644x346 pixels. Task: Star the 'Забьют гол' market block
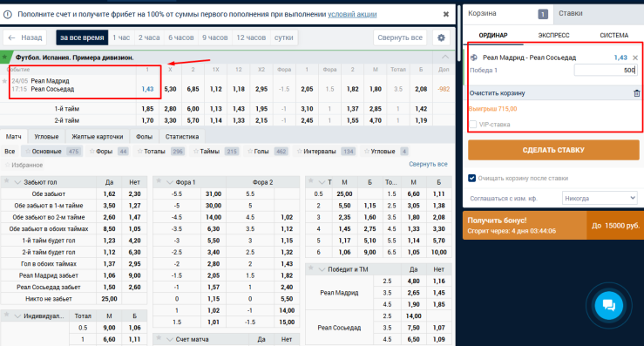(7, 181)
